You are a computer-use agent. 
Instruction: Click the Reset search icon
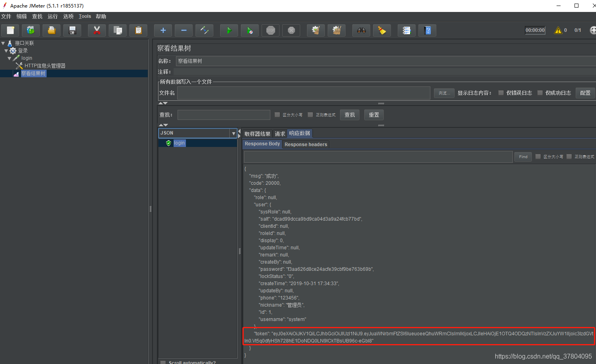[x=382, y=30]
